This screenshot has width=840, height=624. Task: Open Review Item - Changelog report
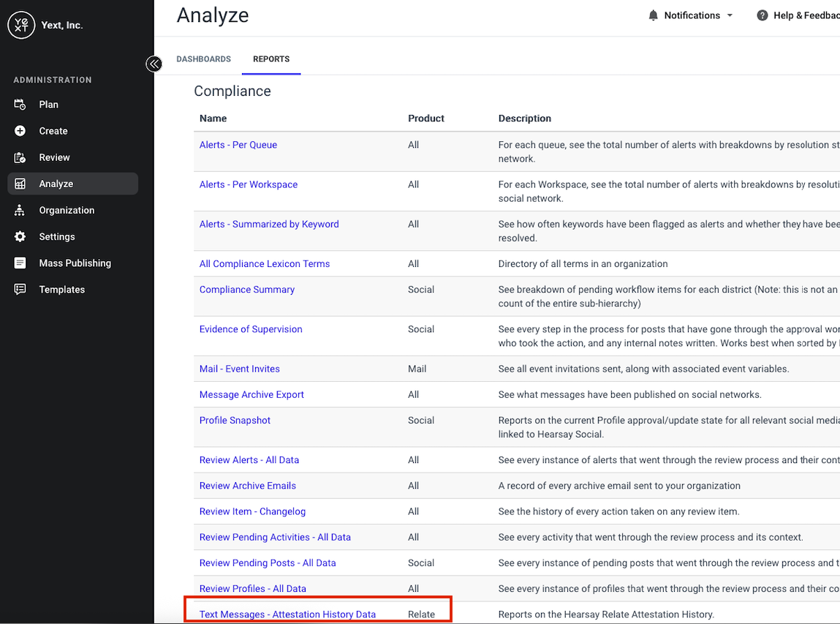click(x=252, y=511)
